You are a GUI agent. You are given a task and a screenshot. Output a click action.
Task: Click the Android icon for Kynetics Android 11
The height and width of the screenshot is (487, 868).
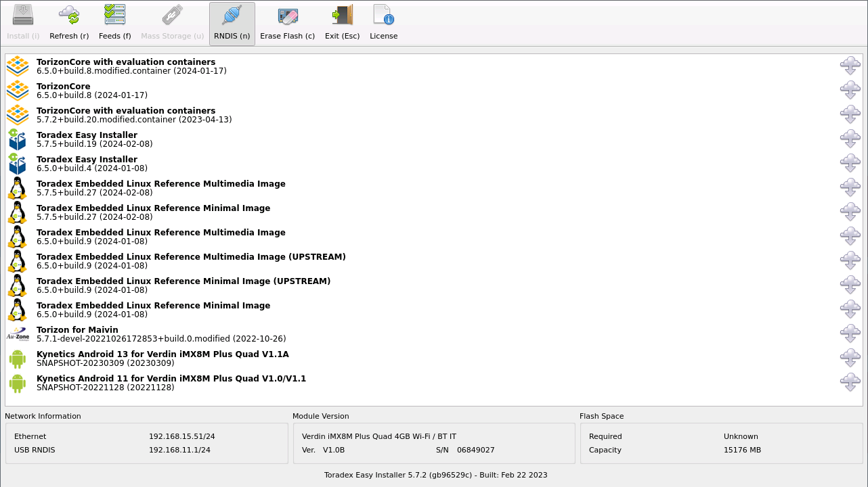[x=18, y=383]
